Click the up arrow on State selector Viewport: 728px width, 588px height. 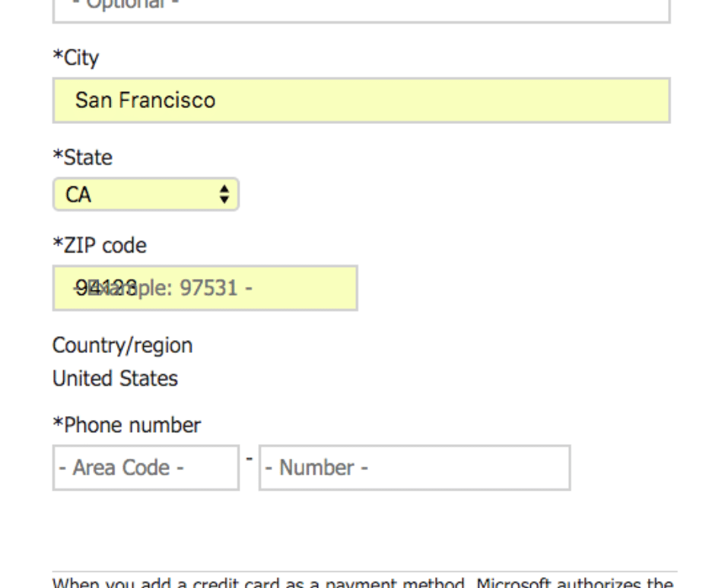(226, 189)
